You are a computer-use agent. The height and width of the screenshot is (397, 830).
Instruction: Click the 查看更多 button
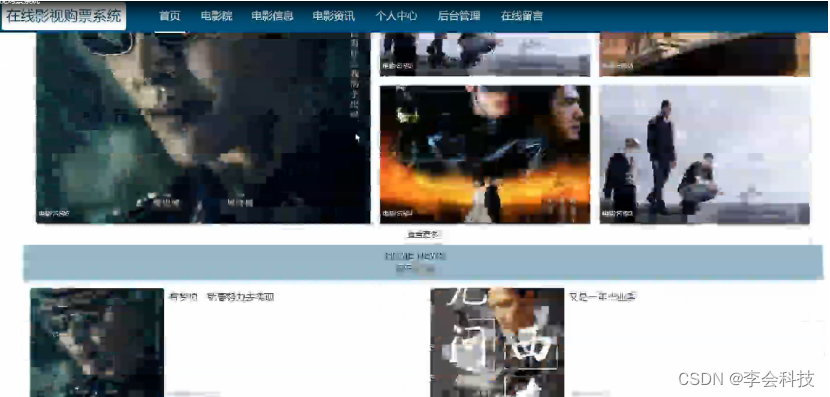point(423,234)
